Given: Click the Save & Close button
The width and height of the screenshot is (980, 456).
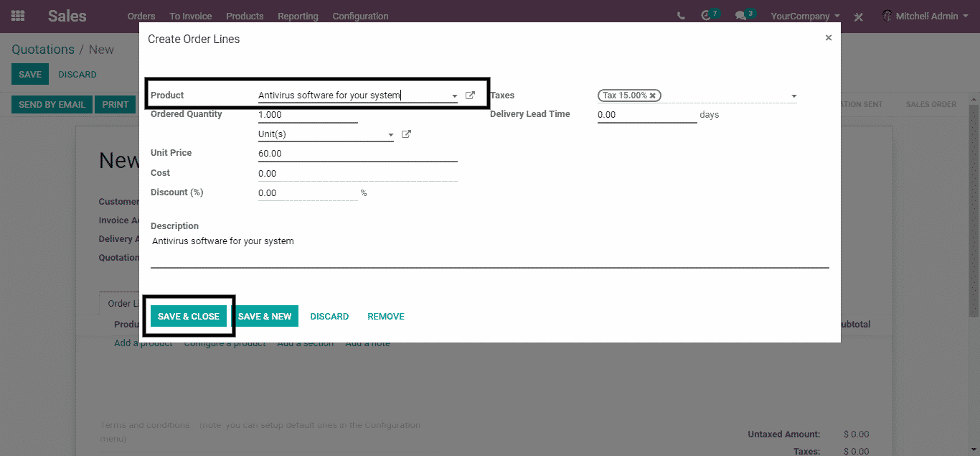Looking at the screenshot, I should tap(189, 317).
